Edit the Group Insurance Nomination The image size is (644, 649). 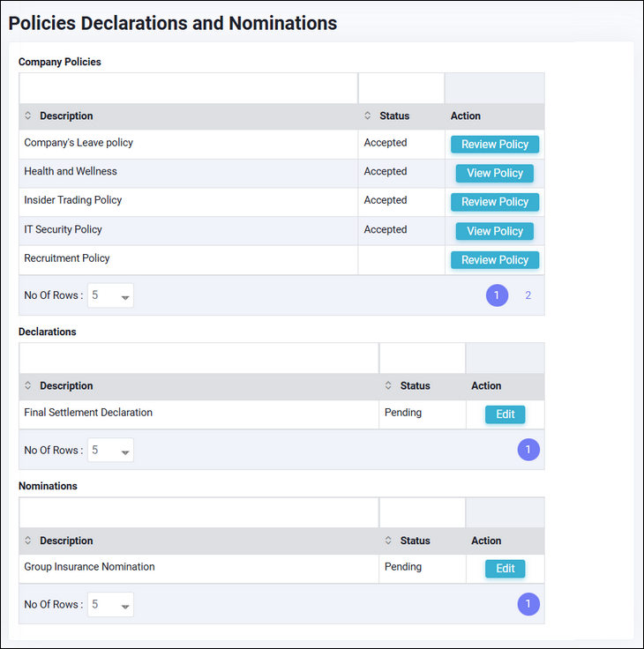pos(505,569)
